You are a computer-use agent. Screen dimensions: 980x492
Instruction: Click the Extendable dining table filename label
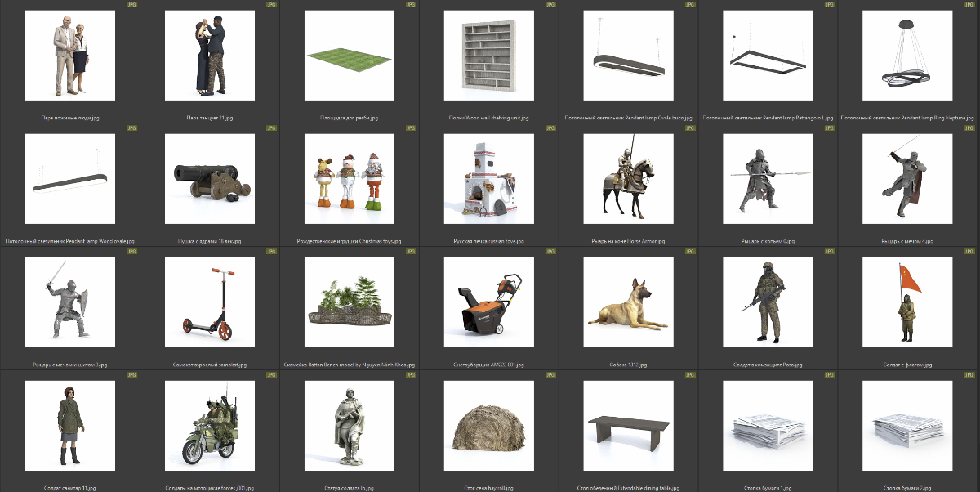coord(628,488)
